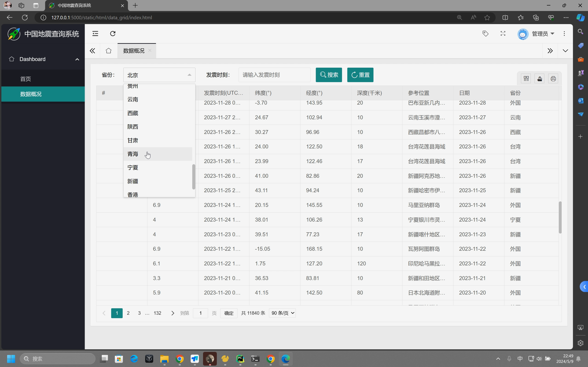This screenshot has height=367, width=588.
Task: Focus the 发震时刻 input field
Action: (x=274, y=75)
